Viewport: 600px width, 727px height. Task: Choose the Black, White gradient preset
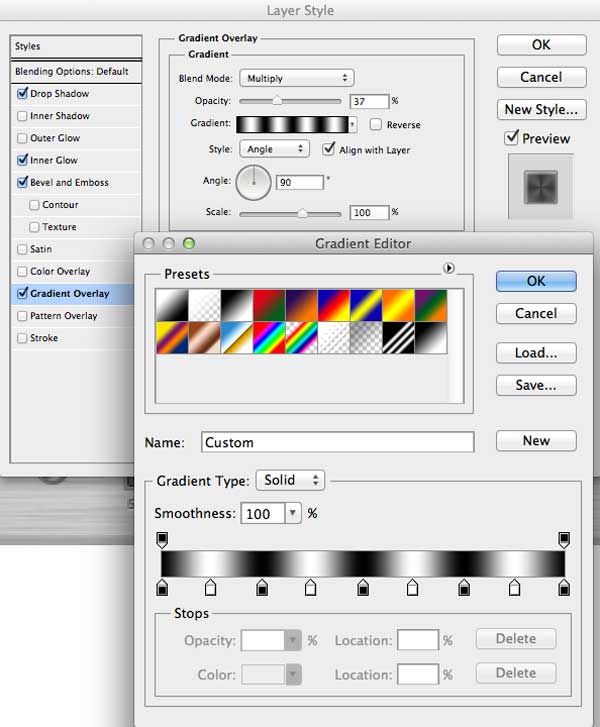(237, 306)
